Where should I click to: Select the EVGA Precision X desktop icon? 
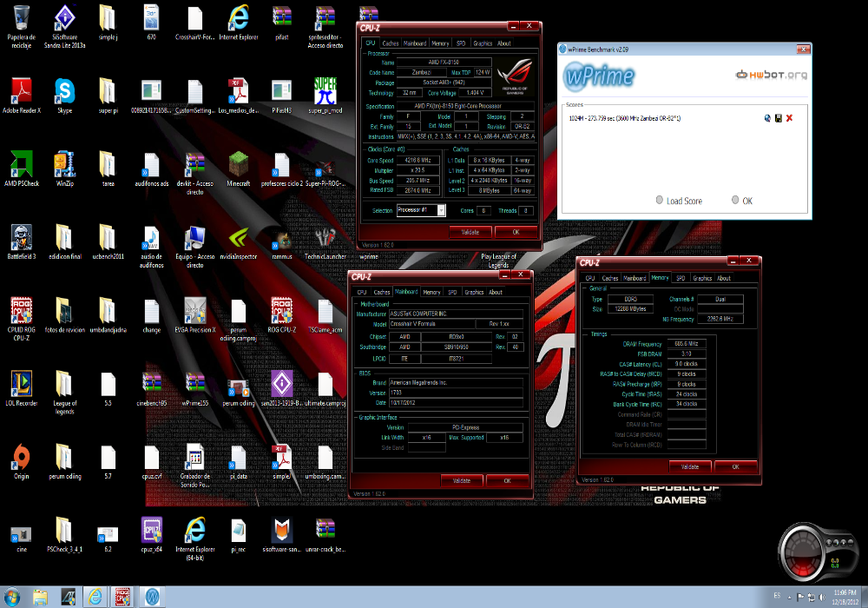[194, 315]
